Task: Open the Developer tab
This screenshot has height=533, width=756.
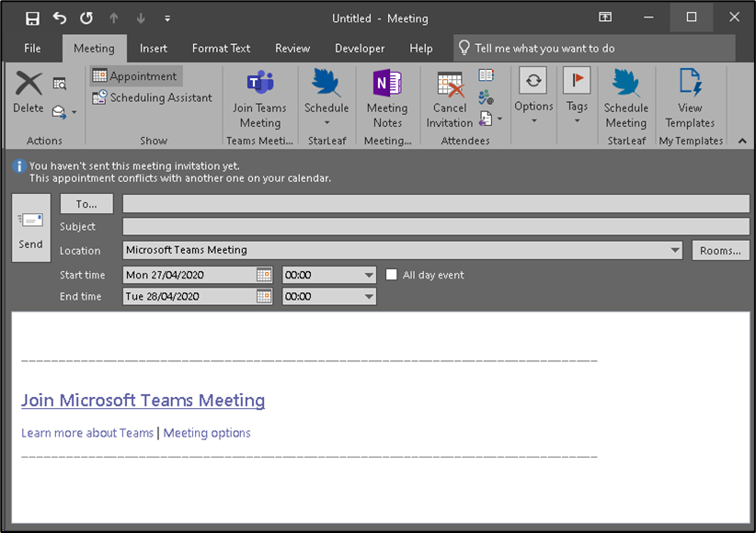Action: [360, 48]
